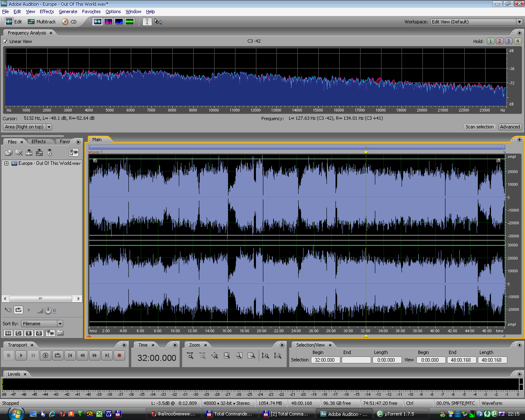Click Rewind in Transport
This screenshot has height=420, width=525.
(82, 356)
